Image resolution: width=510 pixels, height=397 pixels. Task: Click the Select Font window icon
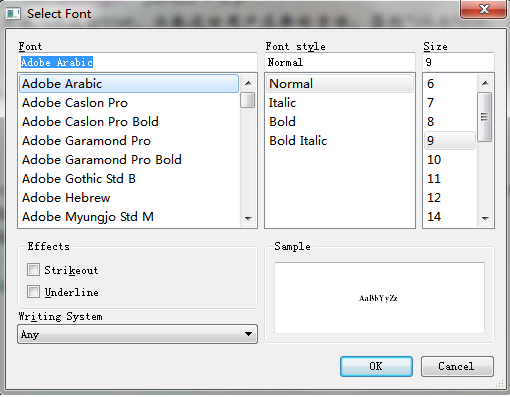[13, 14]
